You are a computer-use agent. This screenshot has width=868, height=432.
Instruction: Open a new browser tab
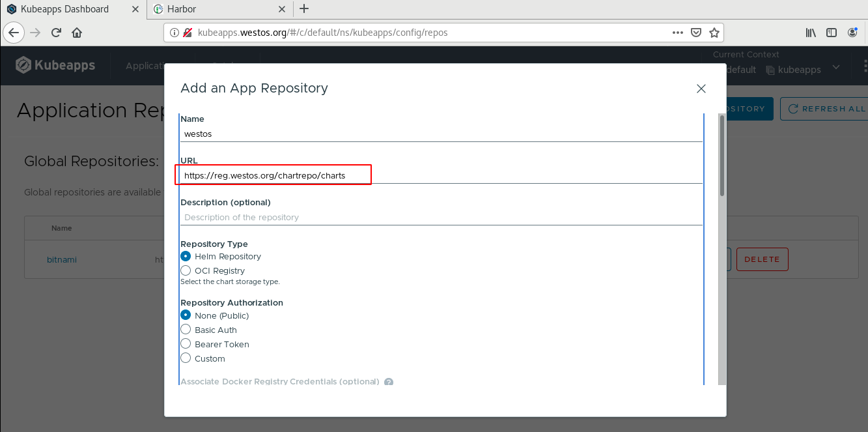tap(304, 9)
